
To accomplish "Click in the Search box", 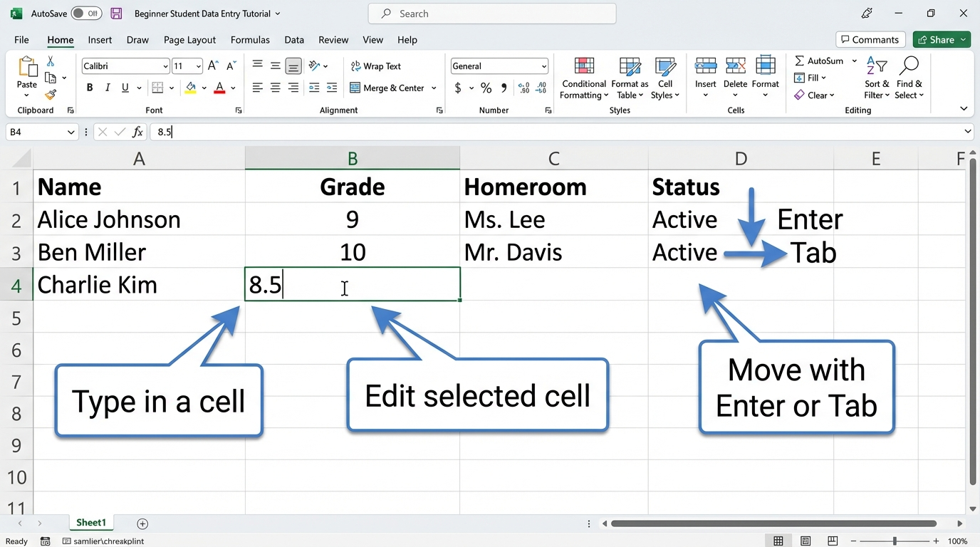I will (x=492, y=14).
